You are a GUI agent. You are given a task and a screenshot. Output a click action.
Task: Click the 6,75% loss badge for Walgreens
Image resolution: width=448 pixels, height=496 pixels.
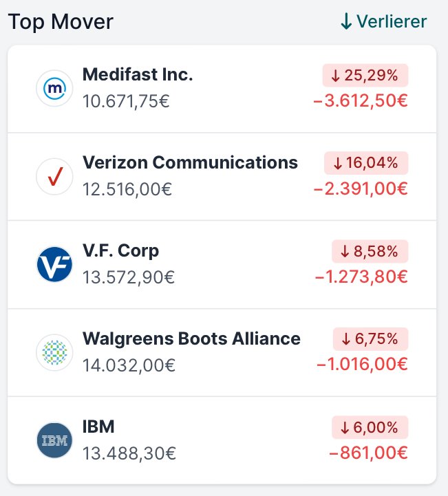(x=370, y=339)
